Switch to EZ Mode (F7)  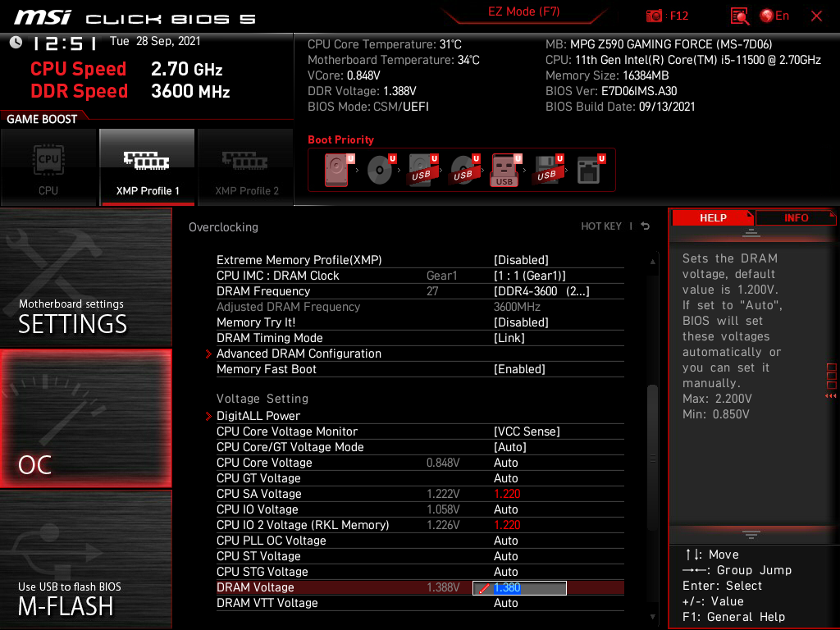524,11
